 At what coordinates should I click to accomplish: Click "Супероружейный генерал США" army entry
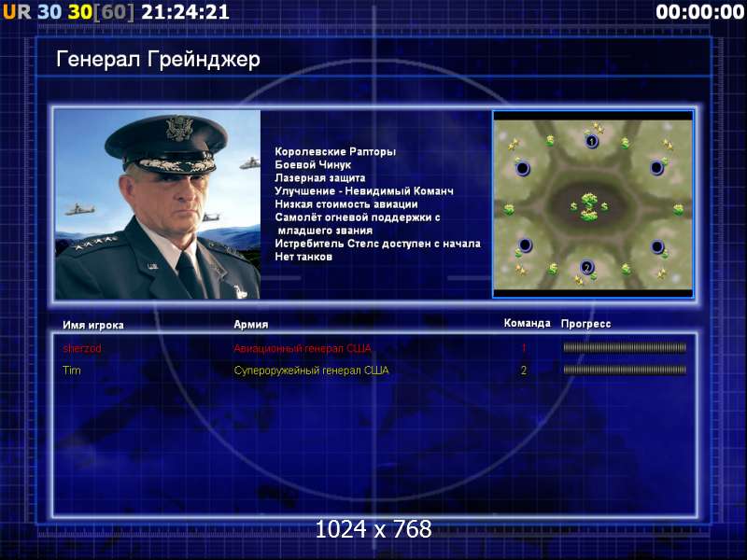[311, 371]
